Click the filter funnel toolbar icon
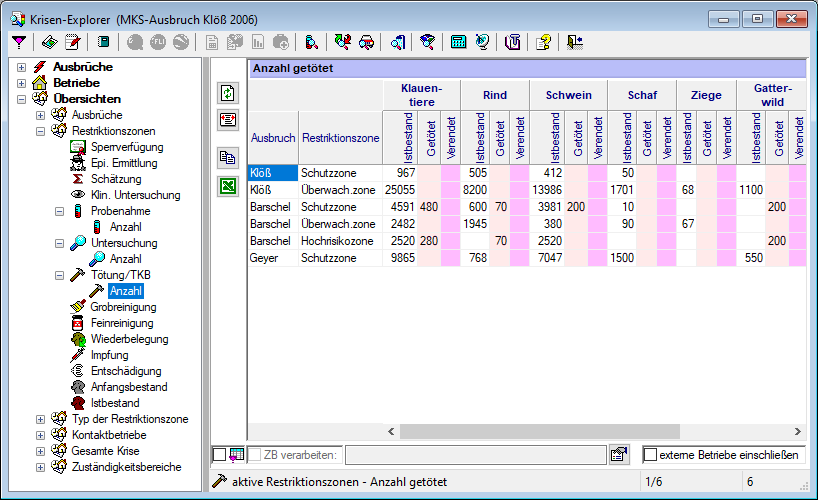The width and height of the screenshot is (818, 500). [19, 42]
